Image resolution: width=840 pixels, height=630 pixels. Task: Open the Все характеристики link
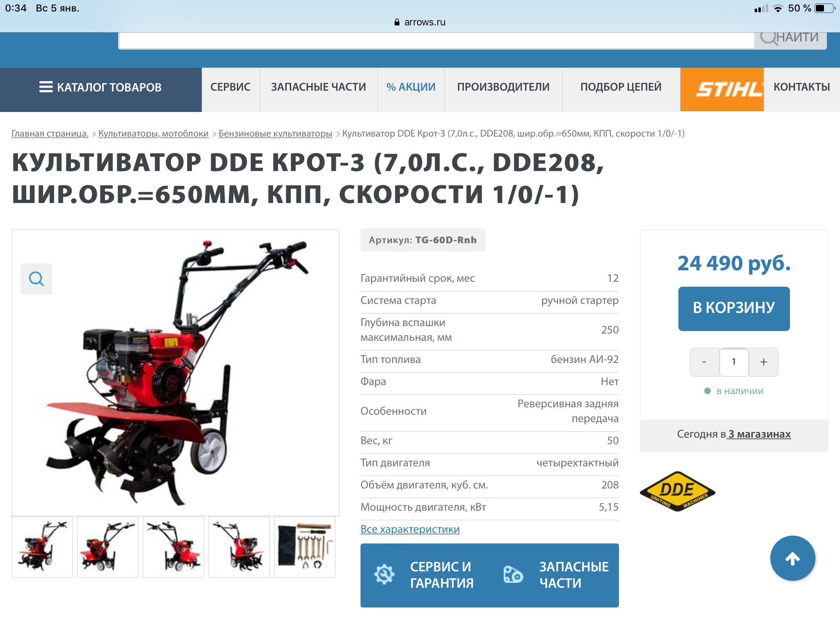pyautogui.click(x=410, y=529)
